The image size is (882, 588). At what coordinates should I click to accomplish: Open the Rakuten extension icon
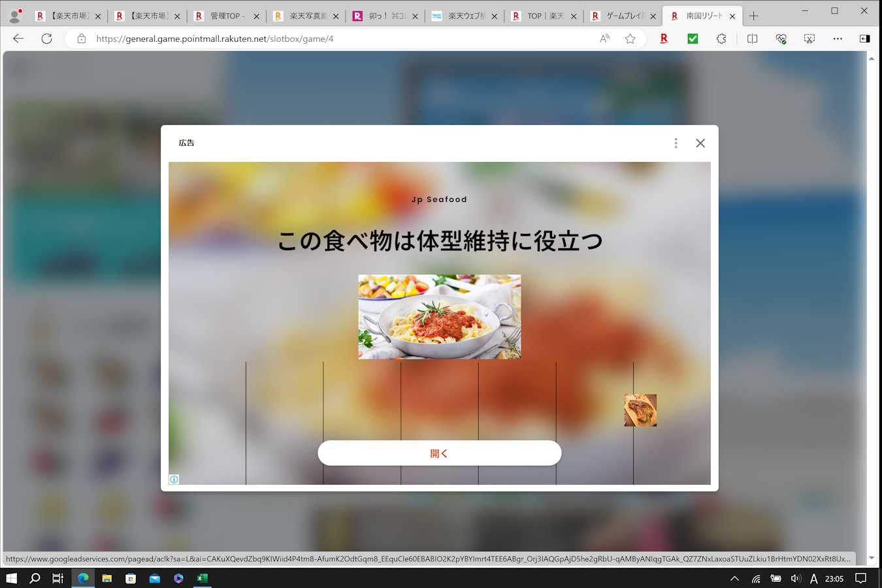click(x=664, y=39)
